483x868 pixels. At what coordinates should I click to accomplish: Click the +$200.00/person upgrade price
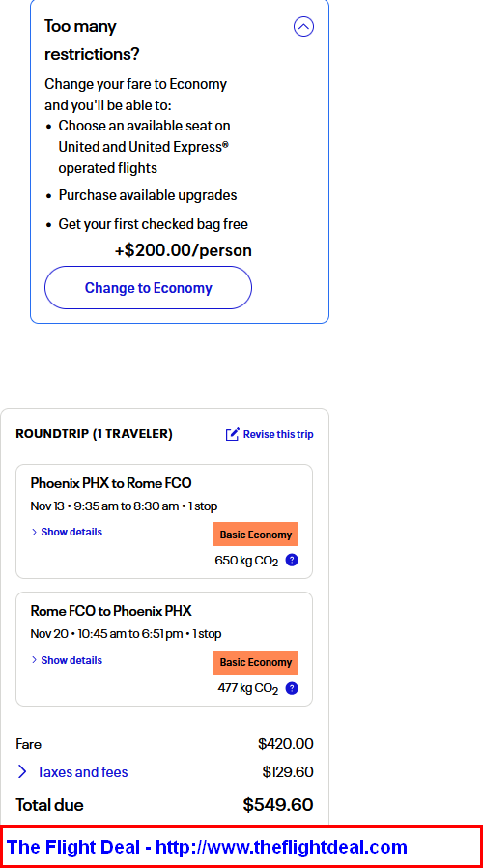click(184, 250)
